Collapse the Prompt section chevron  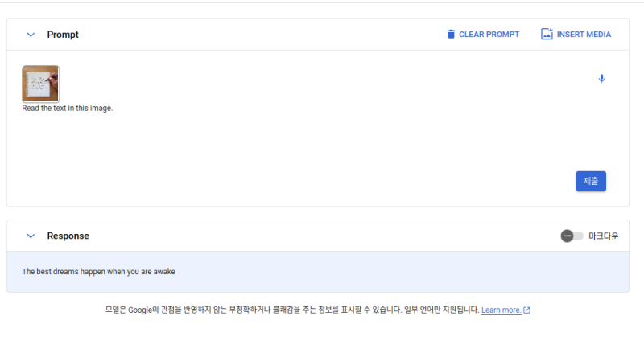[x=31, y=35]
